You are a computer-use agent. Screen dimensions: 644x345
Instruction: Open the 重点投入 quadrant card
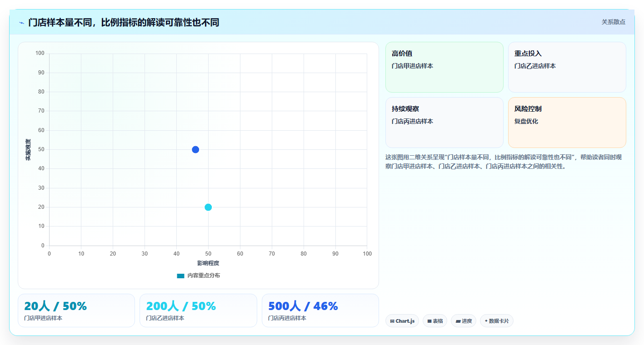click(567, 67)
